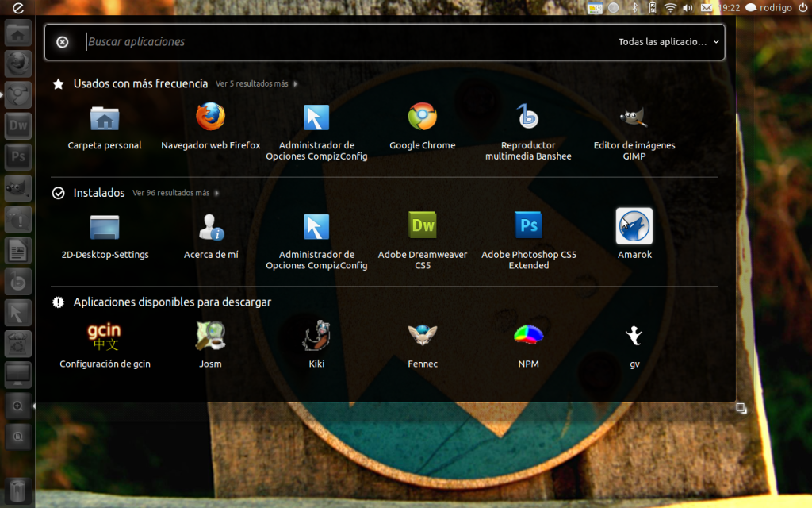This screenshot has height=508, width=812.
Task: Click the Software Center bag launcher icon
Action: 18,344
